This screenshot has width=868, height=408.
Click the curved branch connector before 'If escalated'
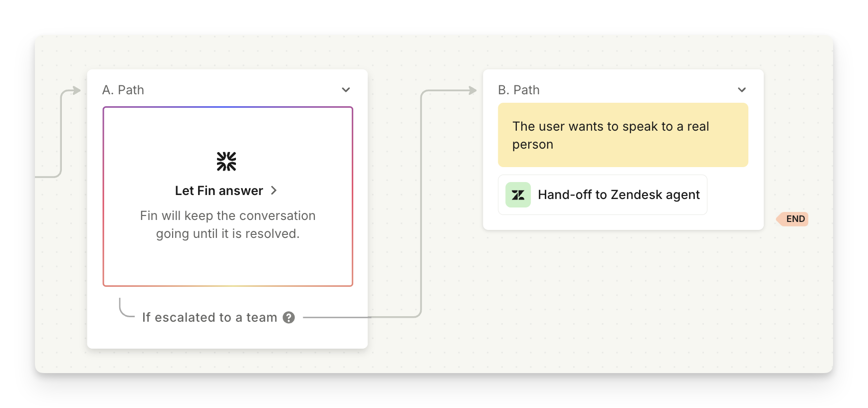click(125, 309)
